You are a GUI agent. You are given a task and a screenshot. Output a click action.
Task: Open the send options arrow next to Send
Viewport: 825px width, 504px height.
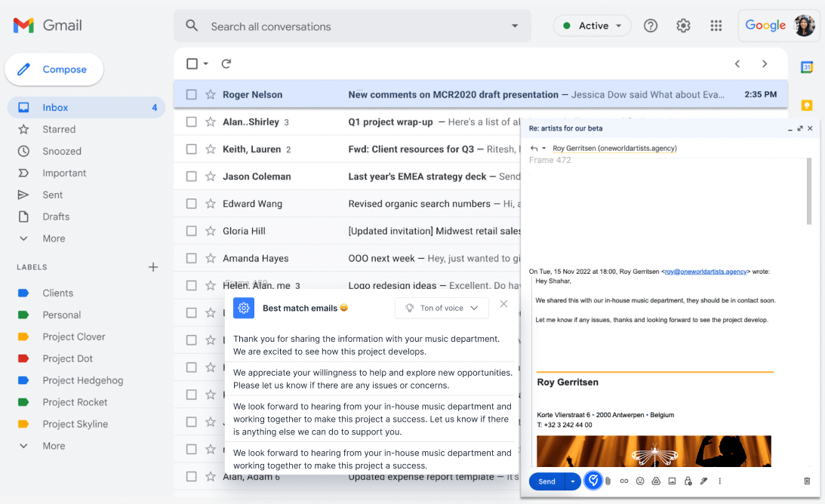pos(573,481)
